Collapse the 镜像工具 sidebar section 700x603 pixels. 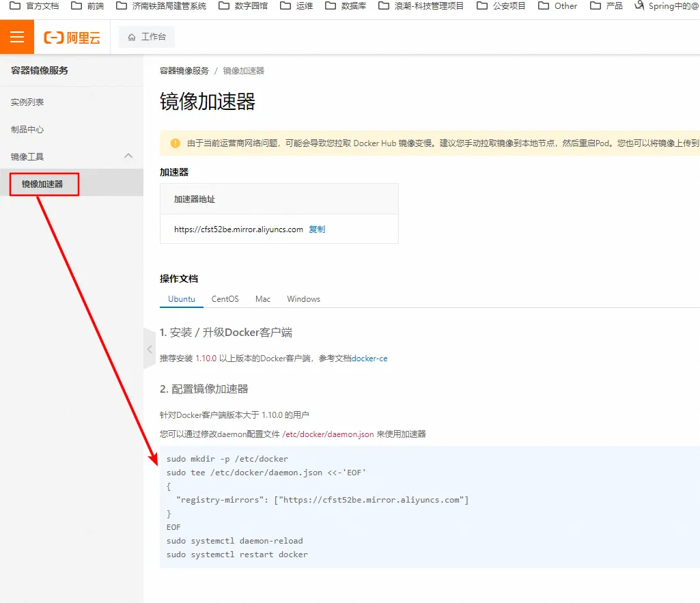[x=128, y=156]
